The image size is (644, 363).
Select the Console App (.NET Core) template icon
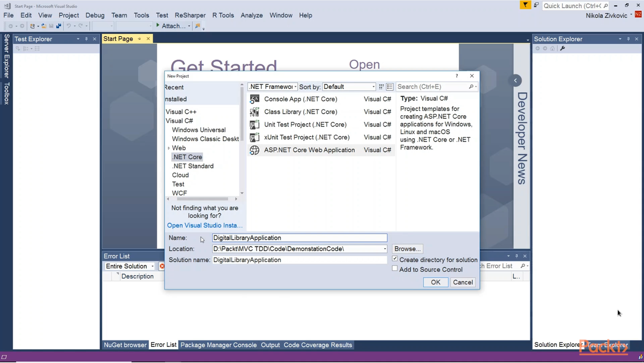(254, 99)
